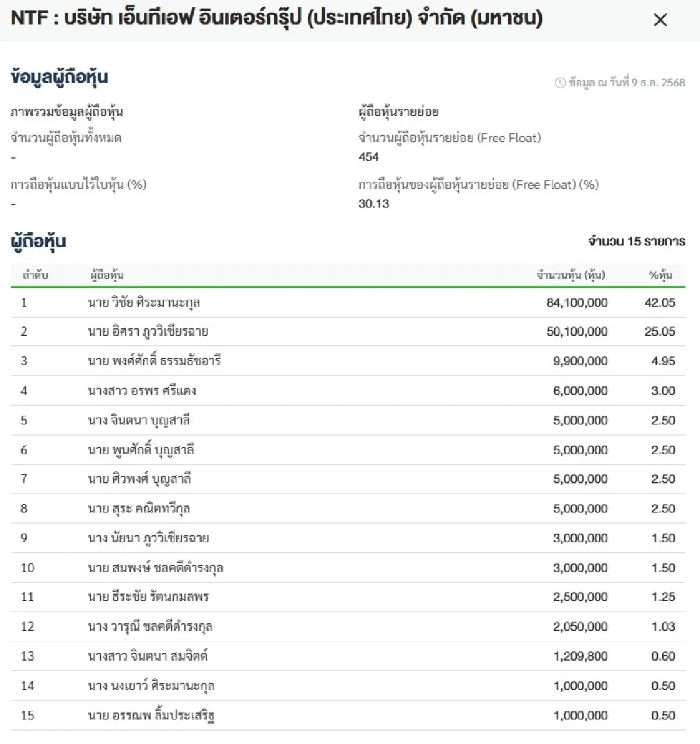Image resolution: width=700 pixels, height=744 pixels.
Task: Click the ผู้ถือหุ้น column header
Action: [x=107, y=275]
